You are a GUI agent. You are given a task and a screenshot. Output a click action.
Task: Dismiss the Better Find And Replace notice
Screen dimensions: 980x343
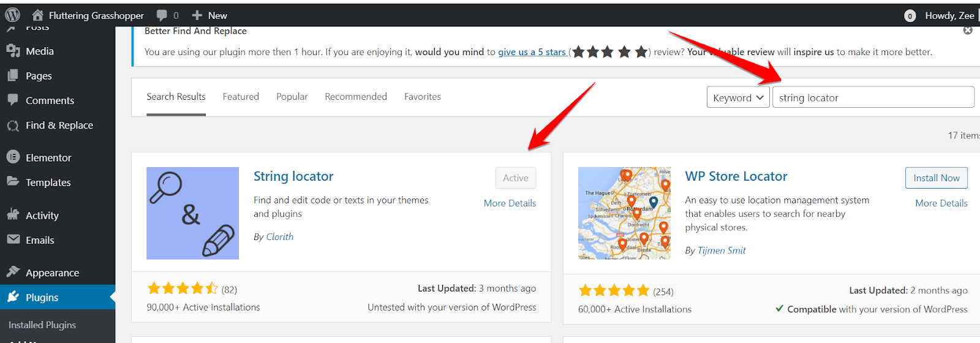point(968,30)
